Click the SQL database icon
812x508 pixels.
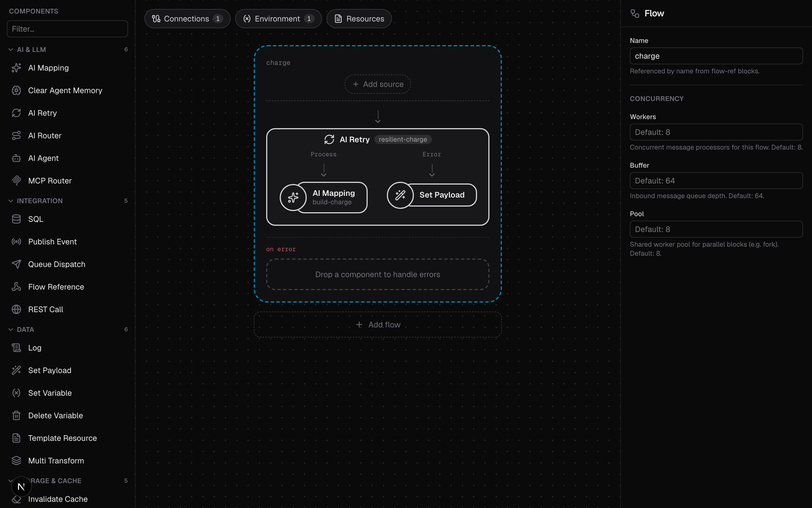16,219
